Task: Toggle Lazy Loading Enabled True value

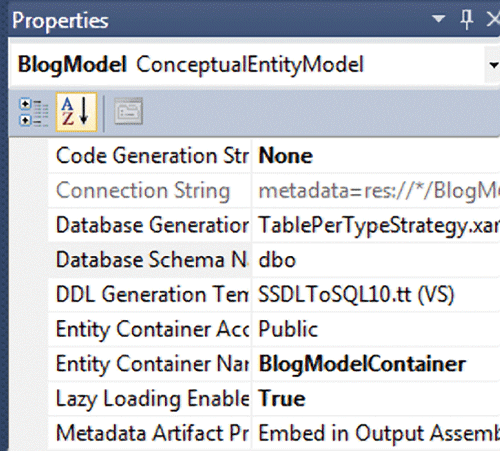Action: (376, 399)
